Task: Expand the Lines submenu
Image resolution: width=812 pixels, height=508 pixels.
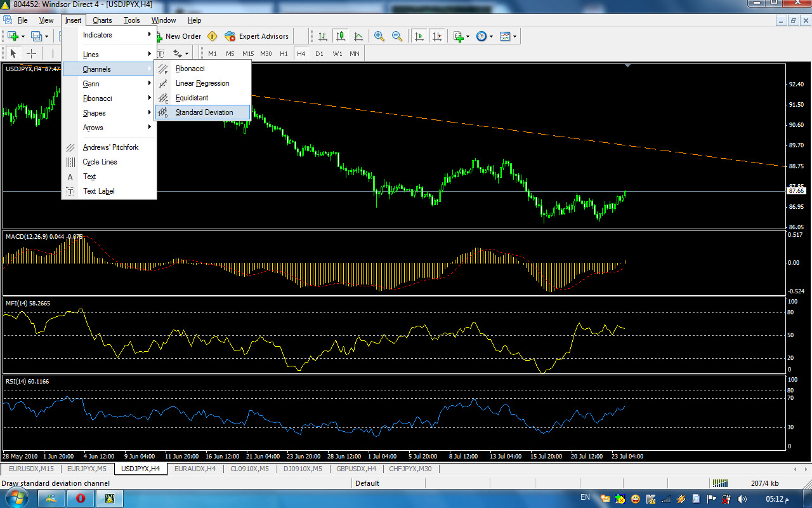Action: [109, 55]
